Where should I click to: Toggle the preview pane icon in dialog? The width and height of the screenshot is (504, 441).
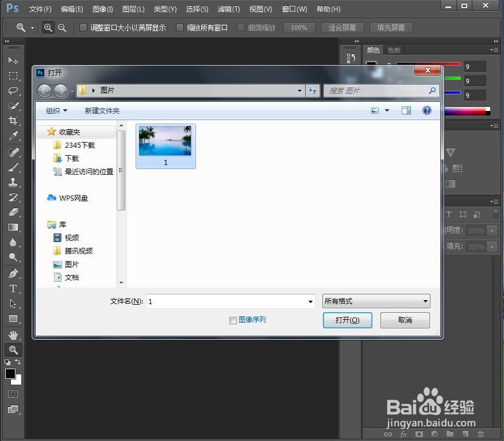(x=406, y=110)
